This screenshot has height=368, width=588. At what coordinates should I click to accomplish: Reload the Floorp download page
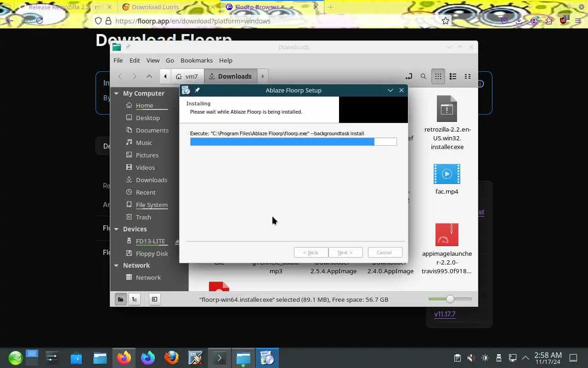point(40,21)
